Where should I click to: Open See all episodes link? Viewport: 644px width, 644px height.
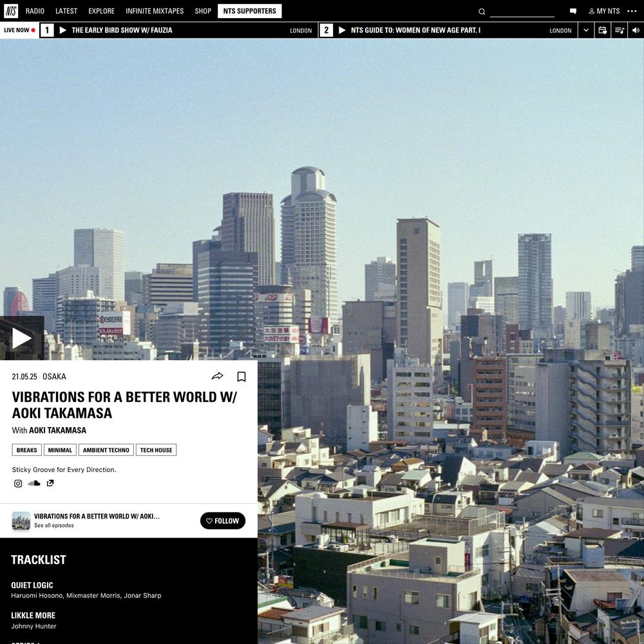point(54,526)
